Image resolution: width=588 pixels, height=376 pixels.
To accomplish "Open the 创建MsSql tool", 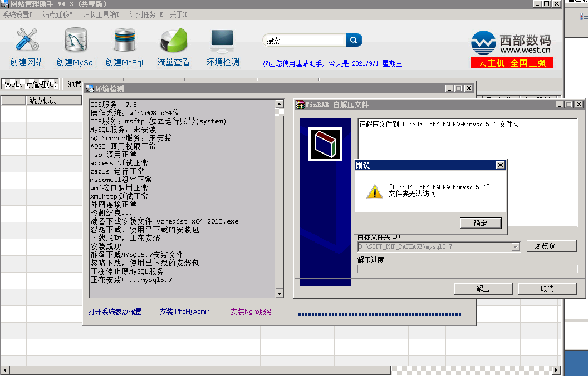I will [x=123, y=46].
